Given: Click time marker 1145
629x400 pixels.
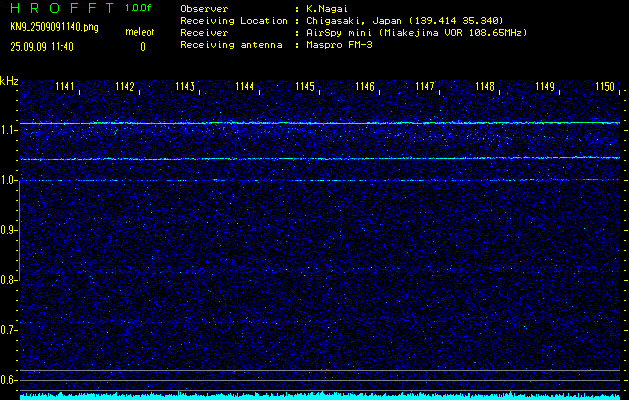Looking at the screenshot, I should tap(305, 86).
